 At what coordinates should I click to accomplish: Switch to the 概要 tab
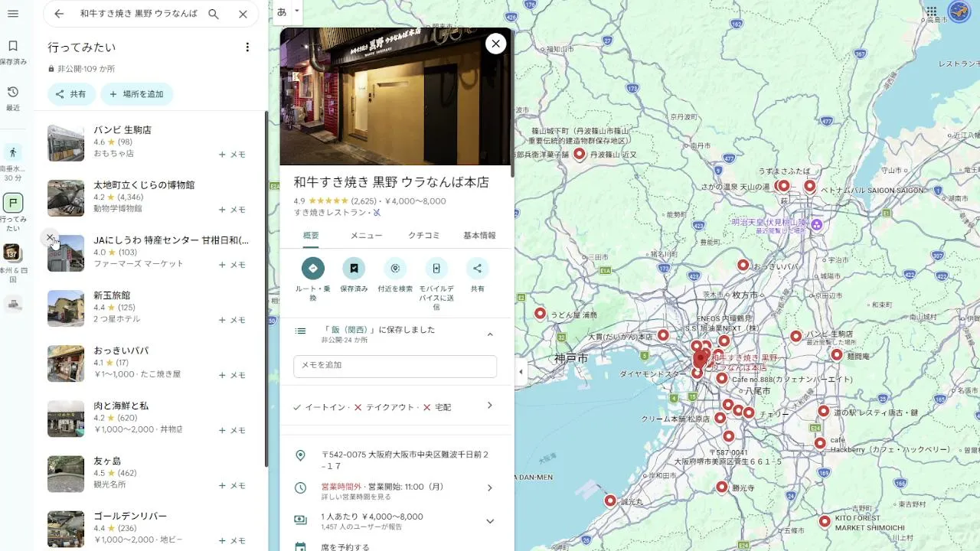coord(311,236)
